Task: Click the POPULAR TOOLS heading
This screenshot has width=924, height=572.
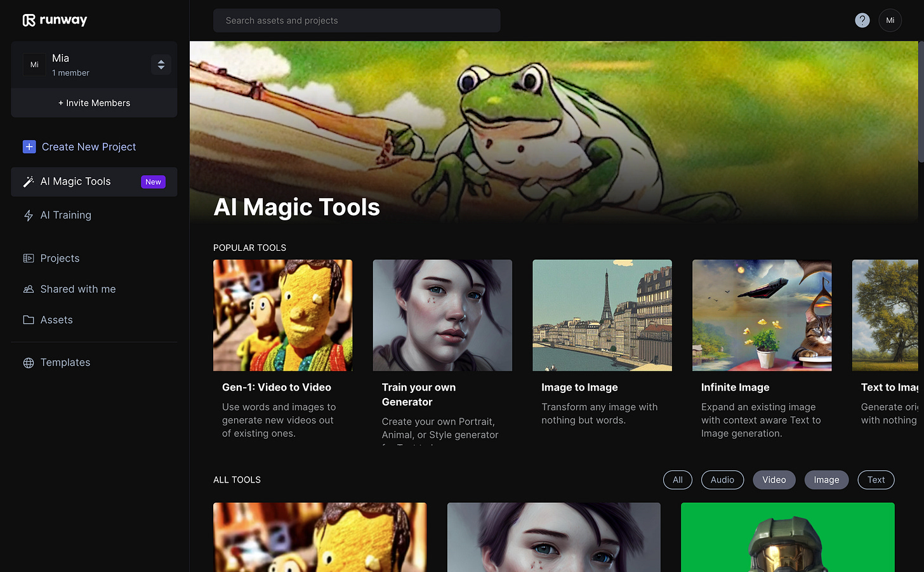Action: [249, 248]
